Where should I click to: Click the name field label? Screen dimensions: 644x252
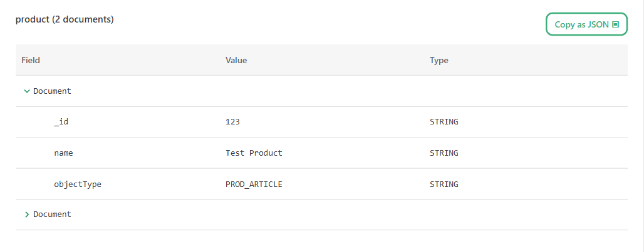(63, 153)
